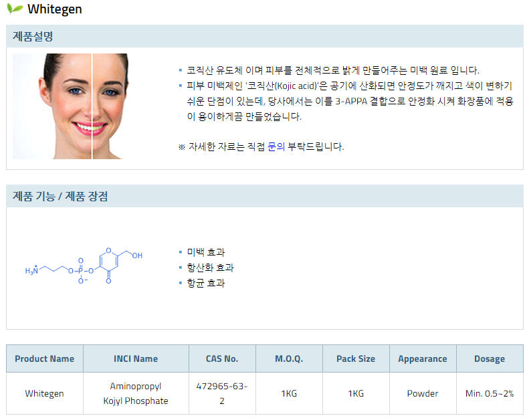
Task: Click the Appearance column header
Action: pos(423,358)
